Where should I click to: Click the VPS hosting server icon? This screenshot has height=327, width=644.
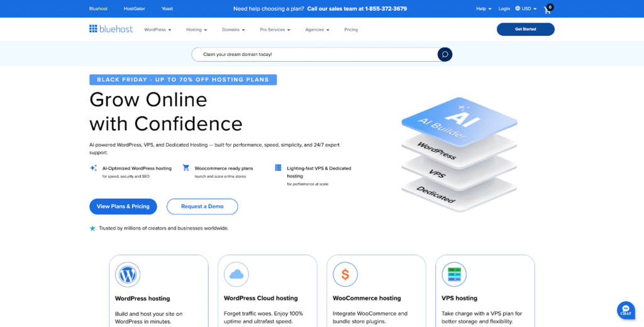point(454,274)
